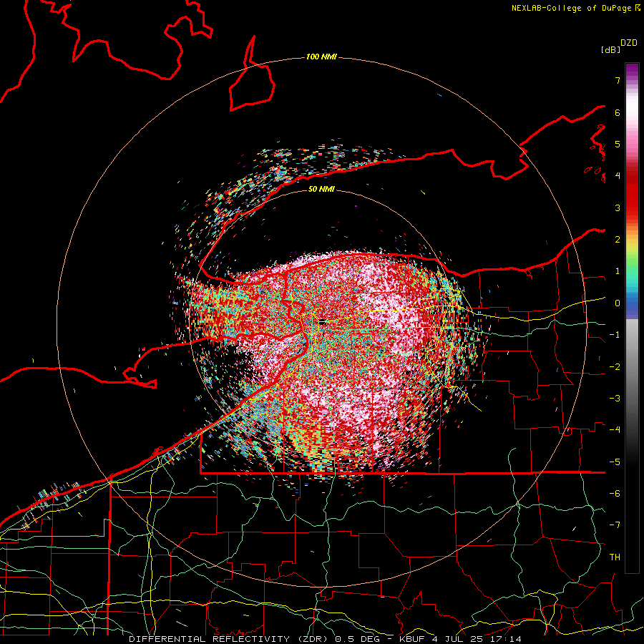The image size is (644, 644).
Task: Click the 4 value on color scale
Action: [x=618, y=176]
